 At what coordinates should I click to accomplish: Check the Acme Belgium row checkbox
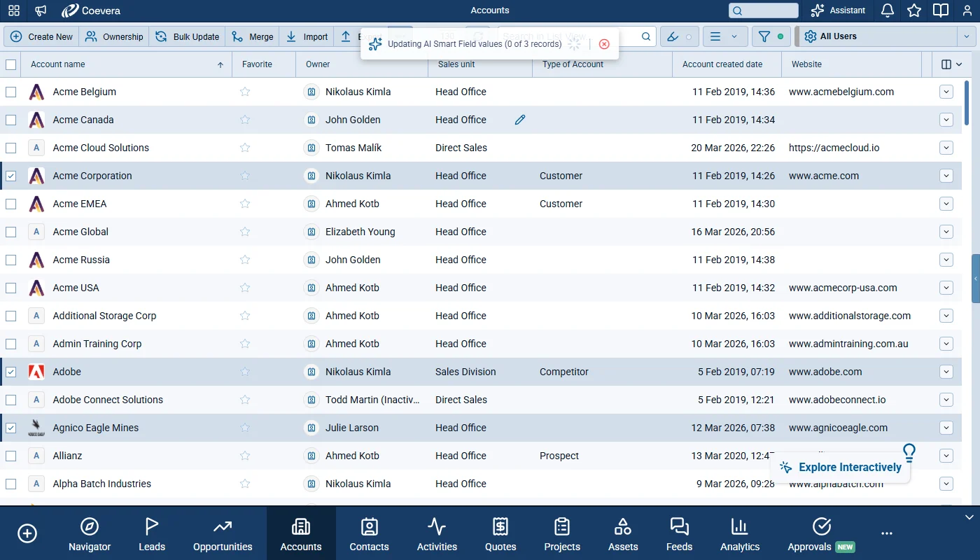click(11, 92)
